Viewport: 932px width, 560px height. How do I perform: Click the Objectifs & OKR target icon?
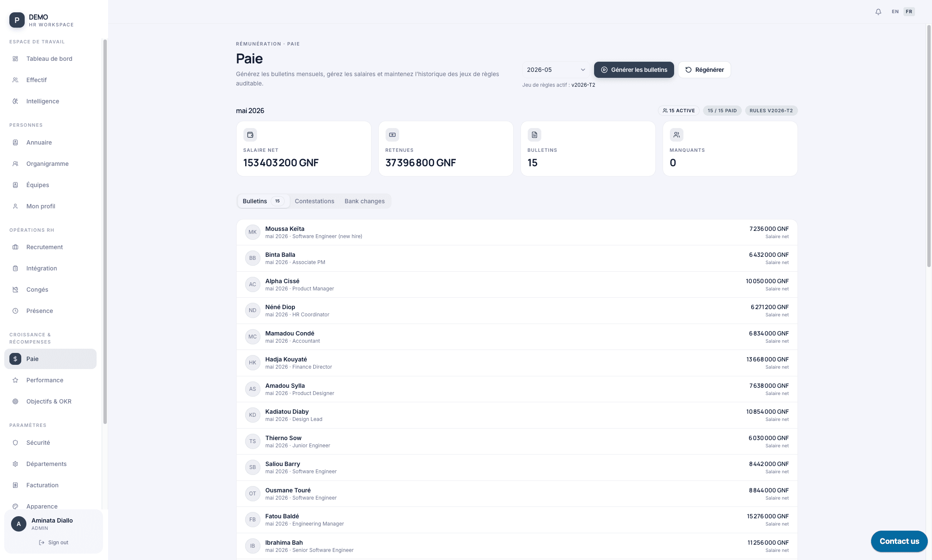tap(15, 401)
